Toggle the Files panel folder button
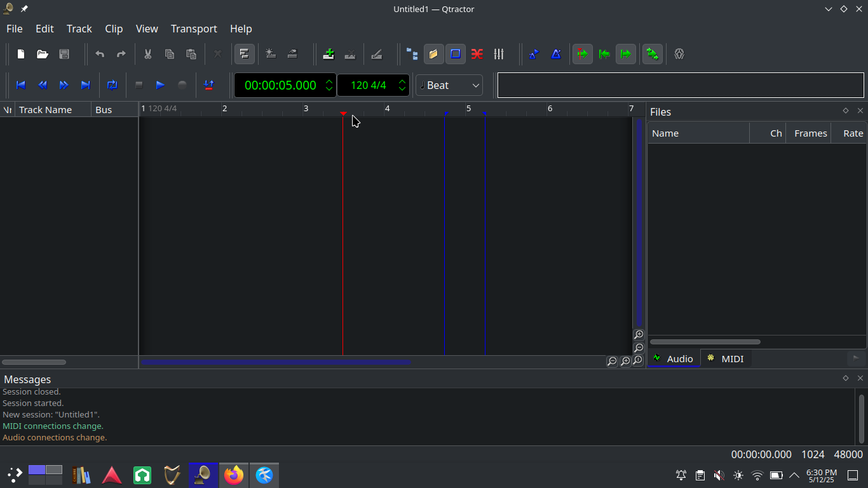Image resolution: width=868 pixels, height=488 pixels. coord(434,54)
